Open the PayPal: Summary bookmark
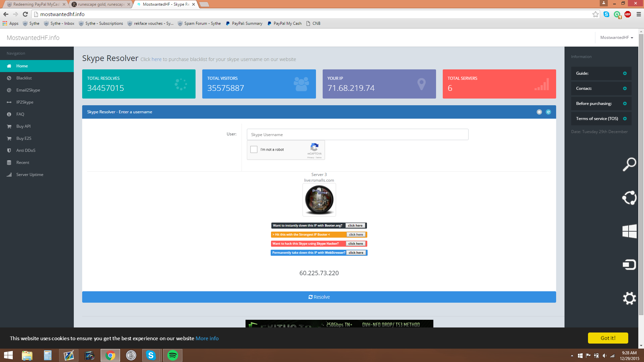644x362 pixels. coord(244,23)
